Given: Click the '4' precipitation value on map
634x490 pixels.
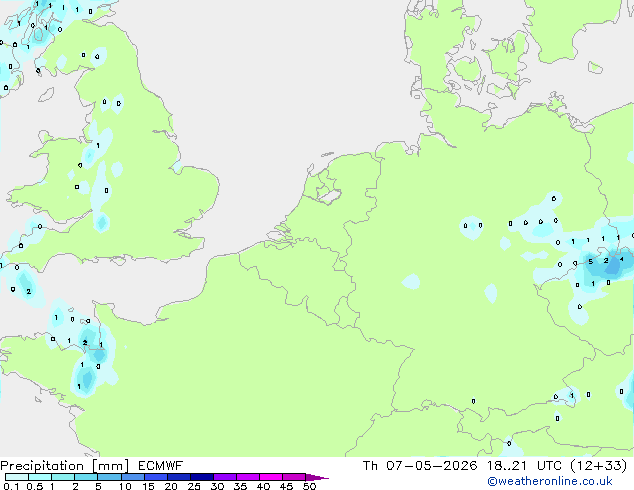Looking at the screenshot, I should click(621, 259).
